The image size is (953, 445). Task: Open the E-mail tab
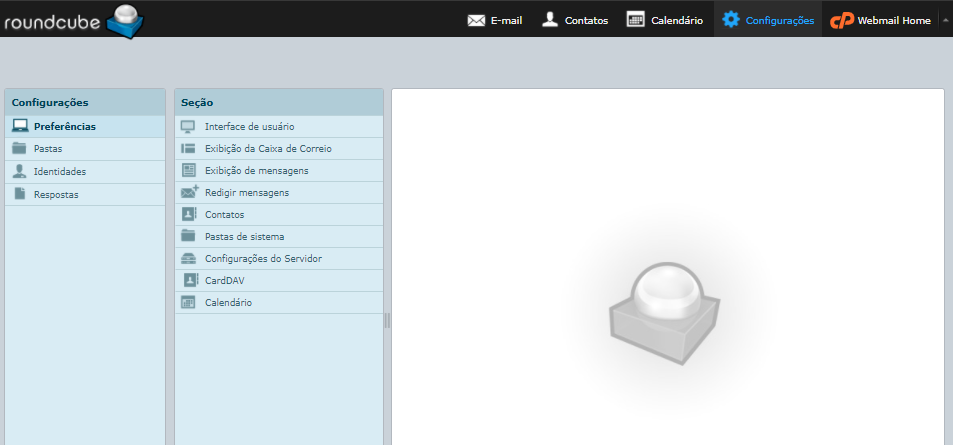tap(494, 20)
